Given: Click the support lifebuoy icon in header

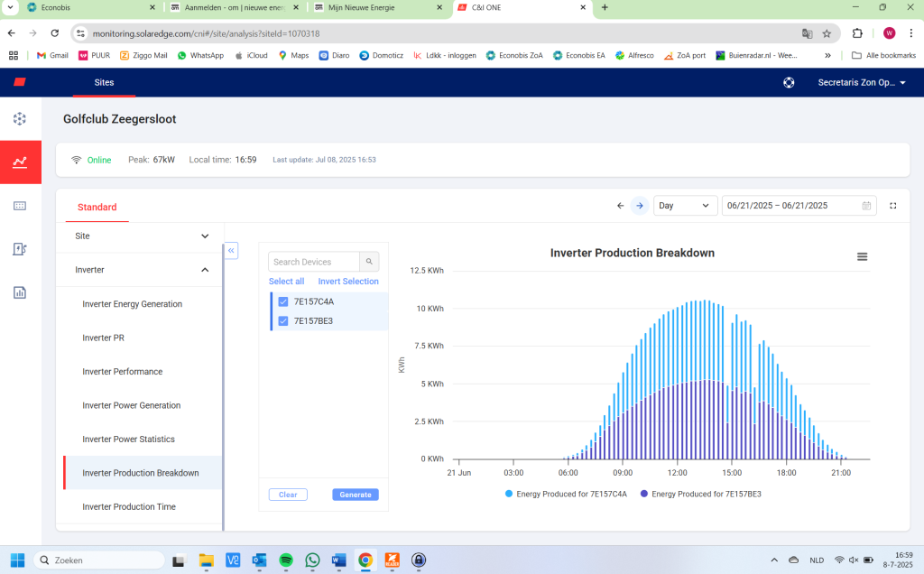Looking at the screenshot, I should click(789, 82).
